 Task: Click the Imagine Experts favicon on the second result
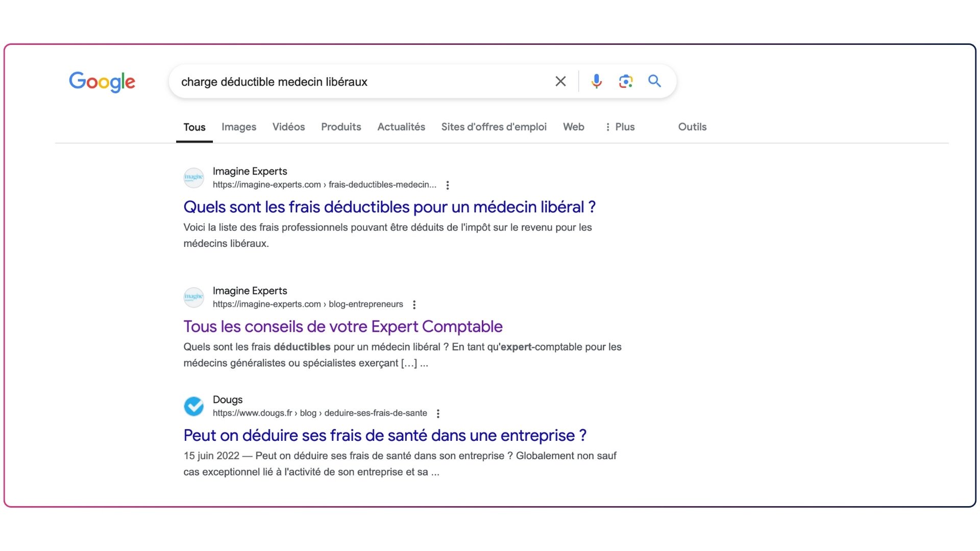[x=193, y=297]
